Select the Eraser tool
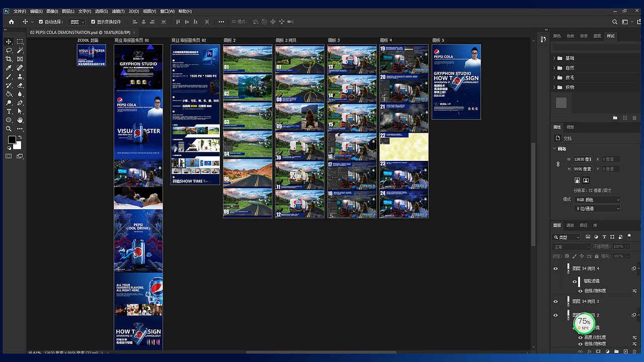The height and width of the screenshot is (362, 644). point(20,85)
